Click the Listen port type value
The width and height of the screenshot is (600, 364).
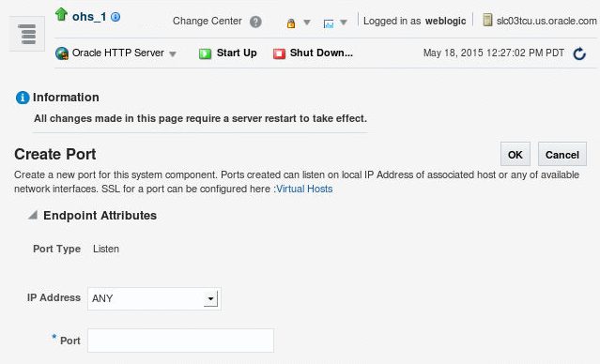tap(106, 249)
